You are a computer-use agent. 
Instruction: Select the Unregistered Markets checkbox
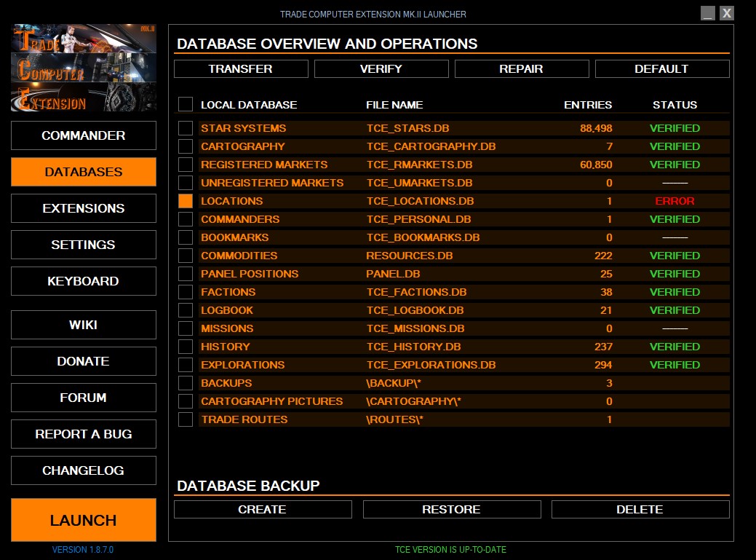click(x=186, y=183)
